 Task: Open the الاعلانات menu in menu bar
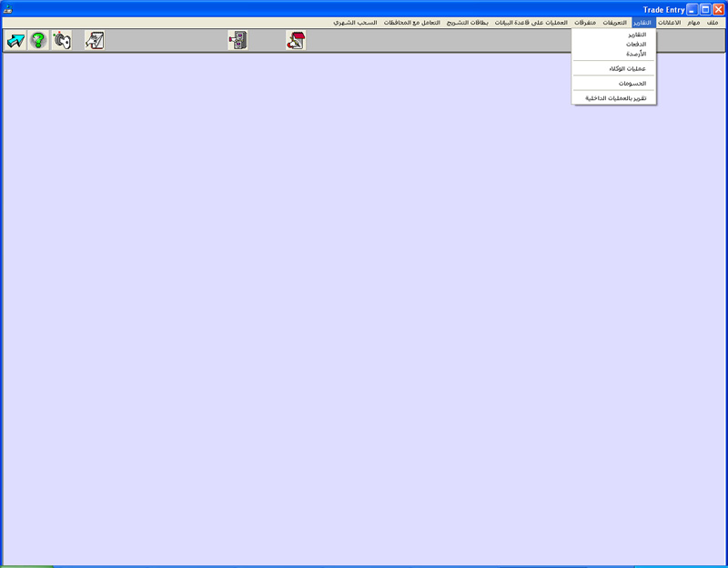[670, 22]
